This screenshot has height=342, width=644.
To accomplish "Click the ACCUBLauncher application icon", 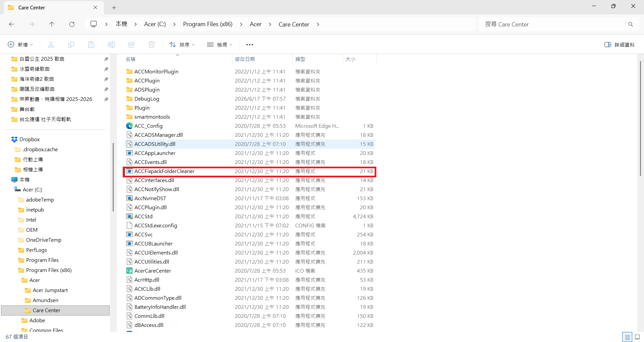I will tap(129, 243).
